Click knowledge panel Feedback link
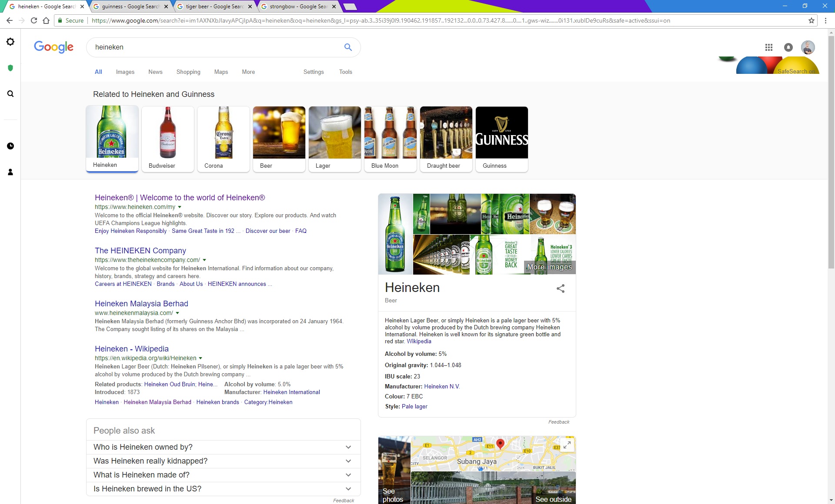This screenshot has width=835, height=504. [x=558, y=422]
